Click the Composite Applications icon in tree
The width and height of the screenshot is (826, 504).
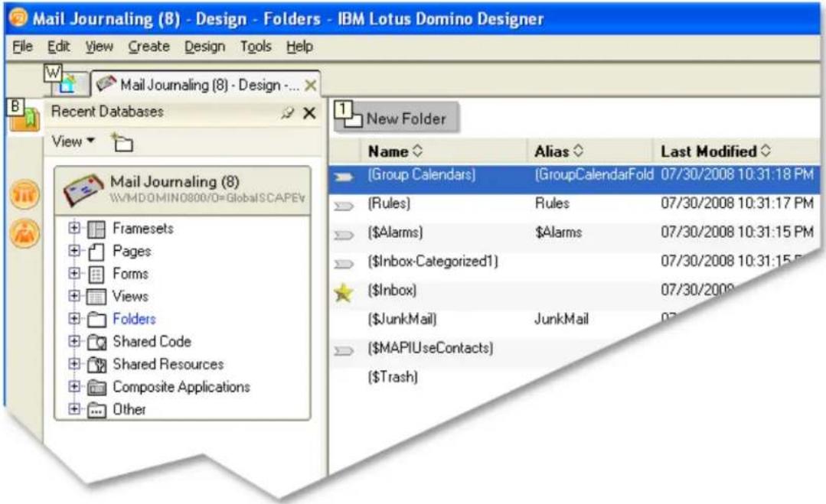point(96,388)
